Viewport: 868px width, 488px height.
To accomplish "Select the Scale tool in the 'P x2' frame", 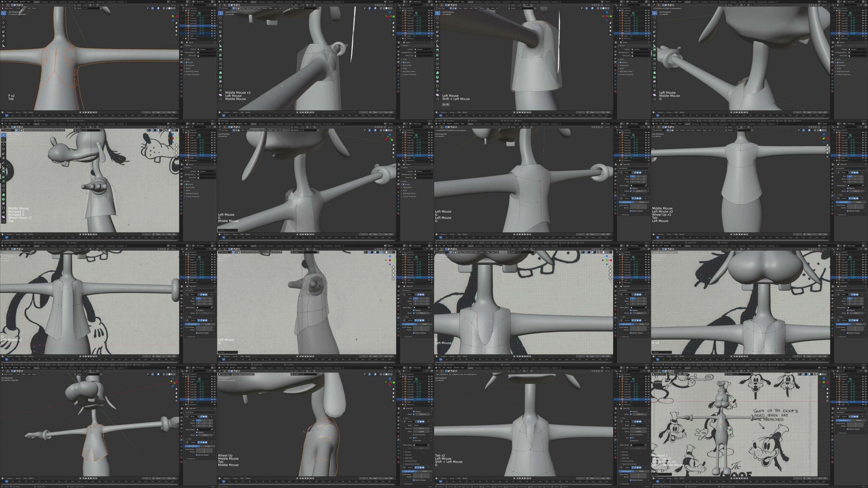I will [3, 32].
